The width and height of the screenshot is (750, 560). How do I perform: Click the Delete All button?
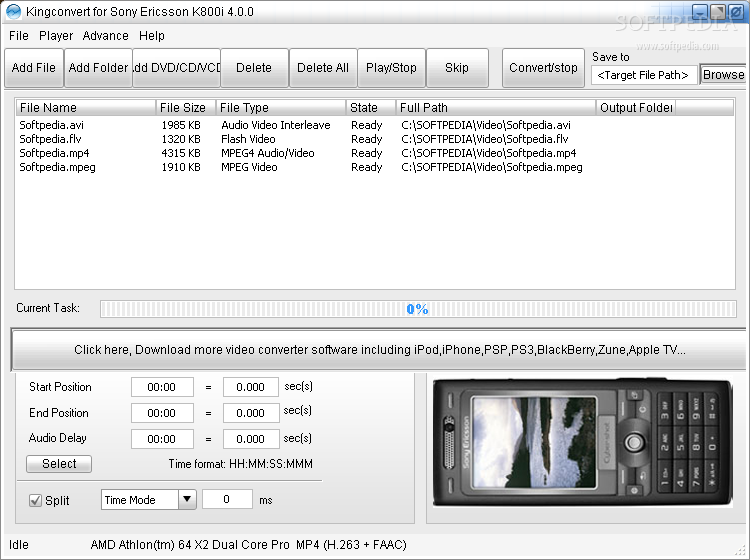(x=323, y=68)
